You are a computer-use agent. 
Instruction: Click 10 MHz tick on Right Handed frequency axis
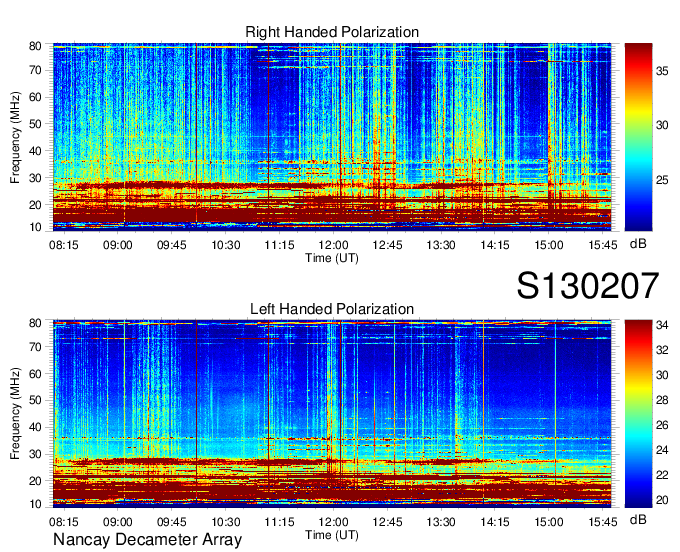(x=35, y=227)
